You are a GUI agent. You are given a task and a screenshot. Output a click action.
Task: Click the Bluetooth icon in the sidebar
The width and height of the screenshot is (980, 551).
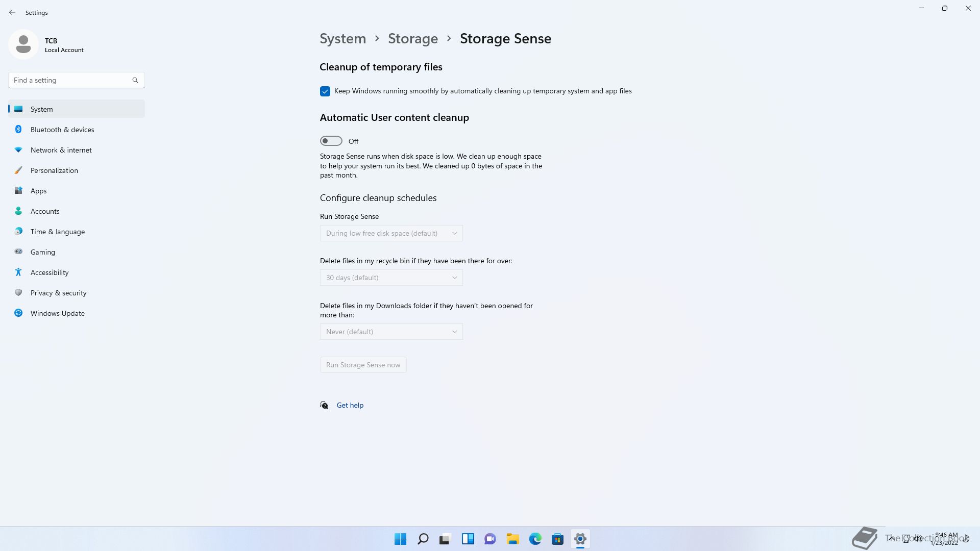(18, 129)
